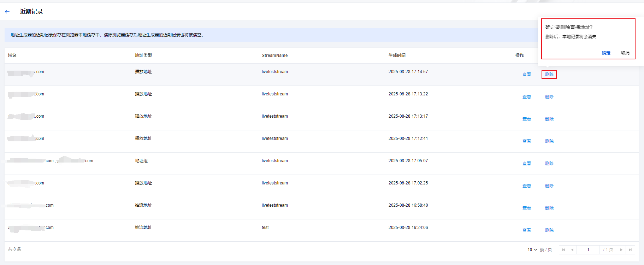View the 推流地址 record from 16:58:40

[x=526, y=208]
